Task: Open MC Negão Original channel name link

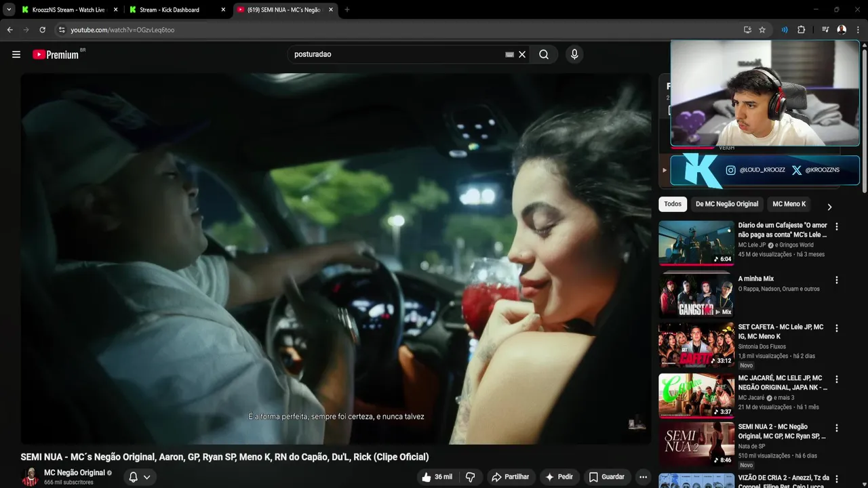Action: [x=75, y=472]
